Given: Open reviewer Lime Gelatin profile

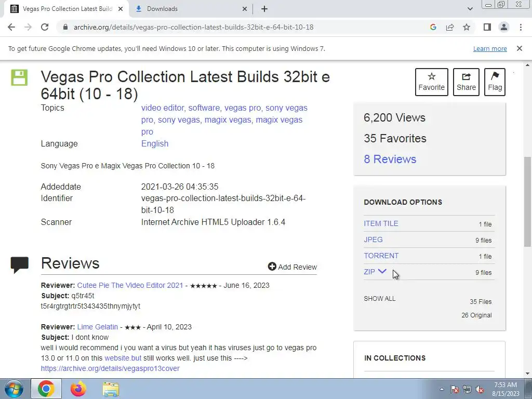Looking at the screenshot, I should (97, 327).
